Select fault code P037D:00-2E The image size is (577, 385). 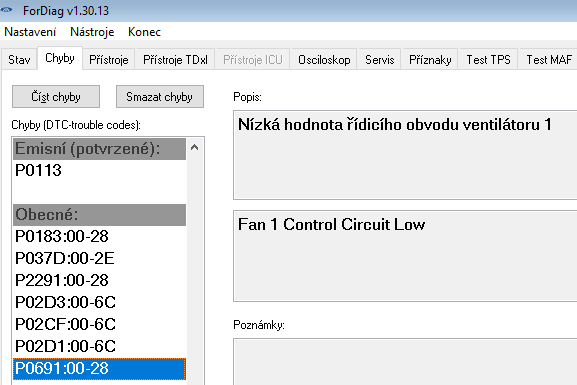pos(99,258)
